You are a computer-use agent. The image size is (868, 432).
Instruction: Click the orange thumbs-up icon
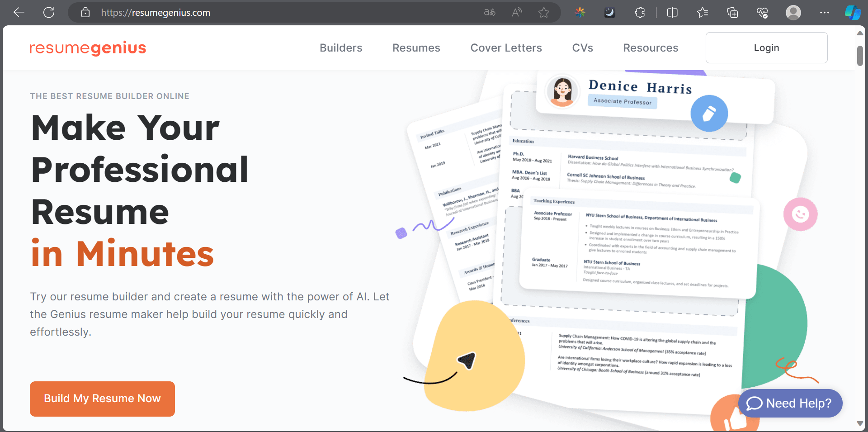click(735, 414)
